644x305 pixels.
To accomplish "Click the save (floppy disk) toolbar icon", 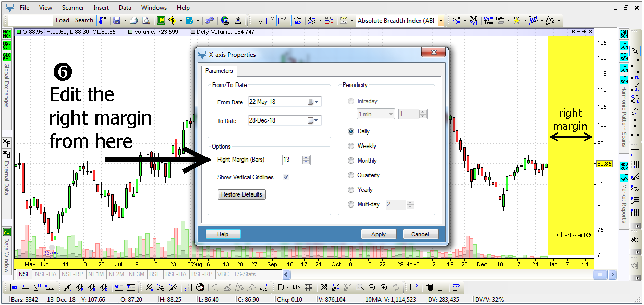I will tap(117, 20).
